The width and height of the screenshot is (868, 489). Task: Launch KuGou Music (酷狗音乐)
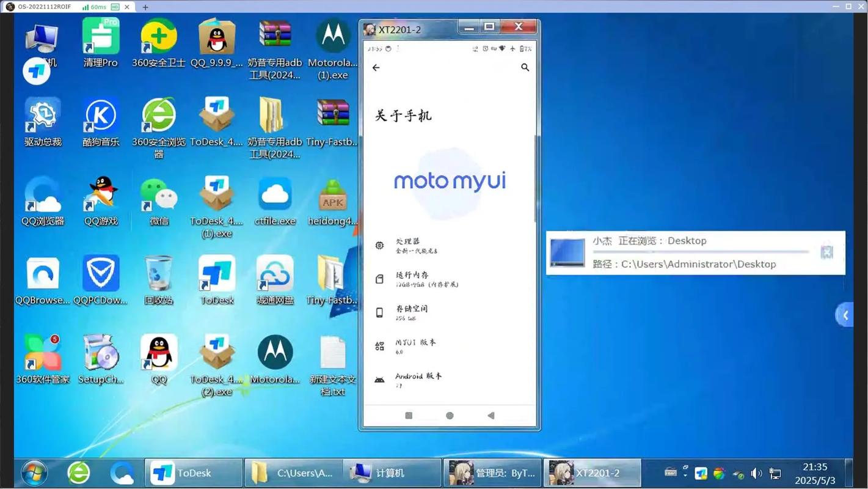[x=100, y=116]
